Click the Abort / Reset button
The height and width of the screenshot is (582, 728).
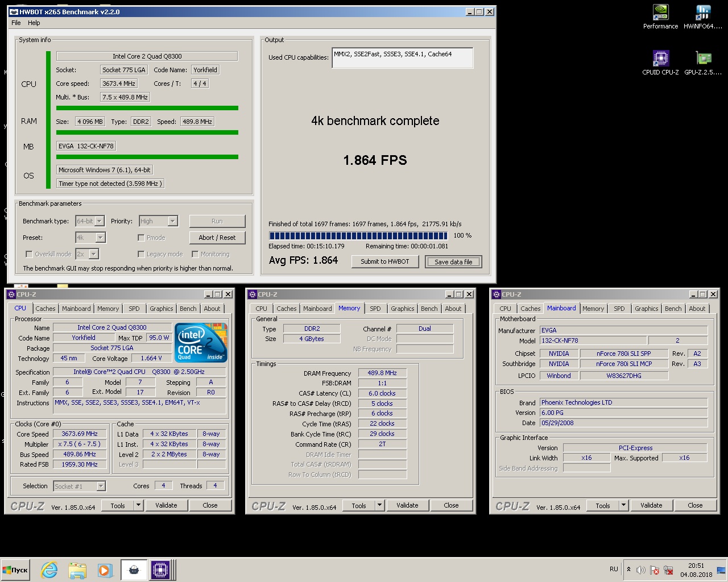[217, 238]
